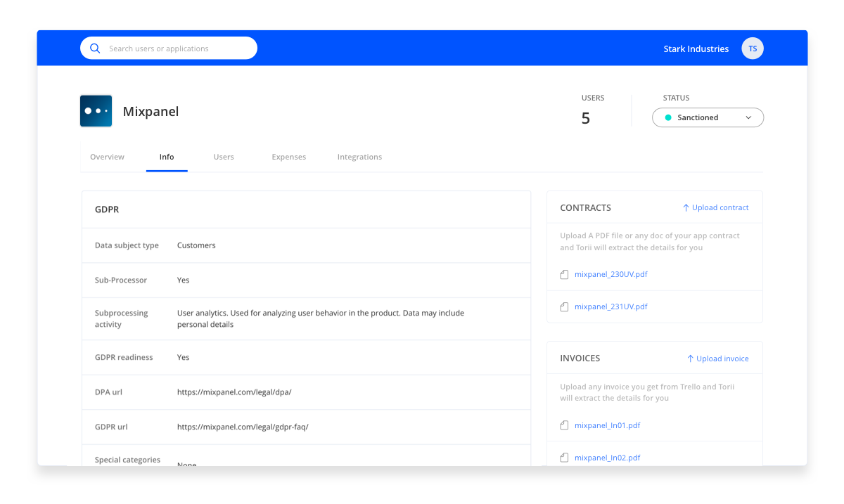
Task: Click the Sub-Processor row label
Action: 121,280
